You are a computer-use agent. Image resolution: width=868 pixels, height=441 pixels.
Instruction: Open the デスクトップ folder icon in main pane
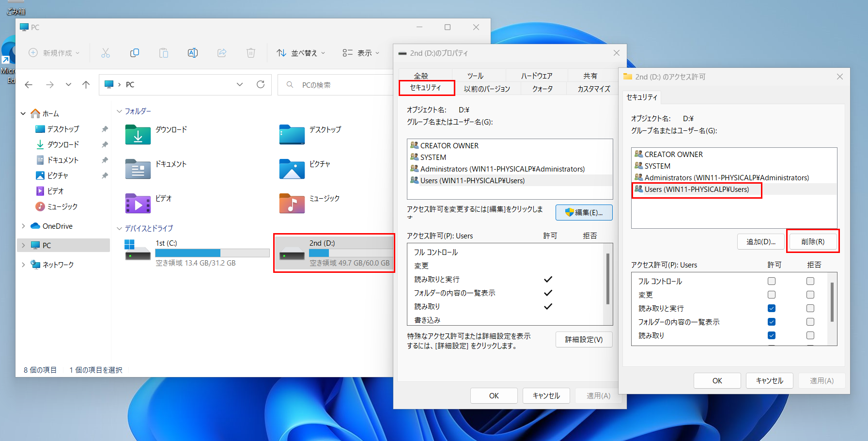coord(292,135)
